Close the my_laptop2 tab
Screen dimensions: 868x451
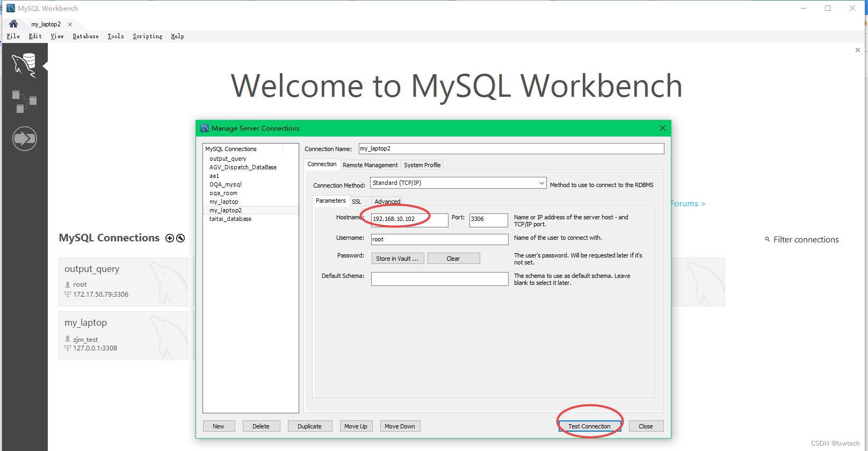point(70,24)
